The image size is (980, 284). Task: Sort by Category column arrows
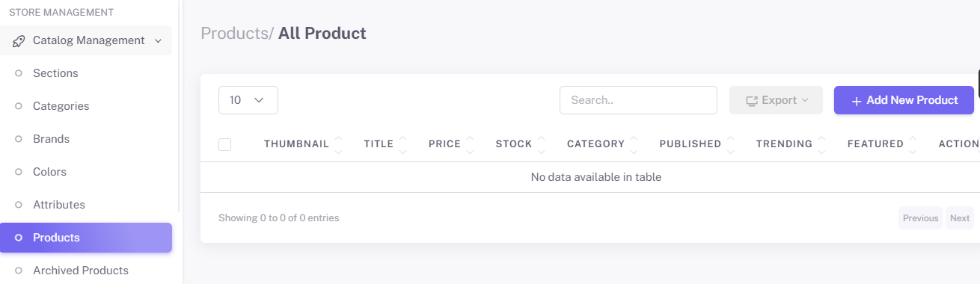[634, 144]
